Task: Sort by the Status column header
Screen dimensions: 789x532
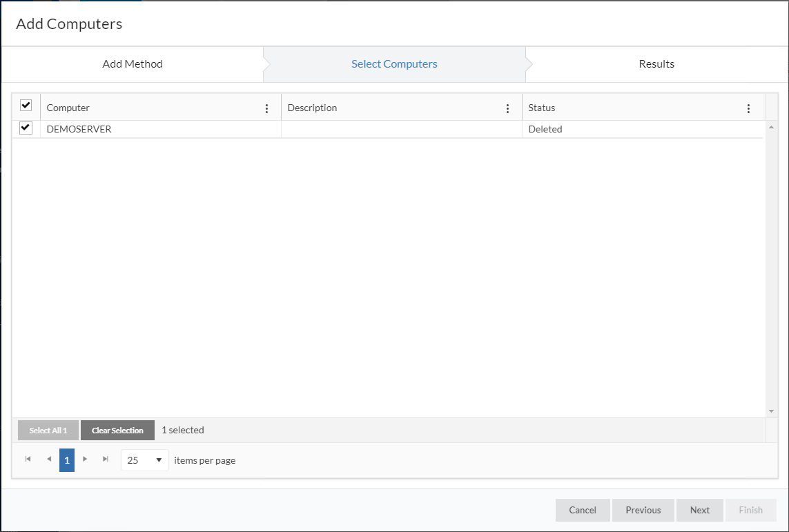Action: point(541,108)
